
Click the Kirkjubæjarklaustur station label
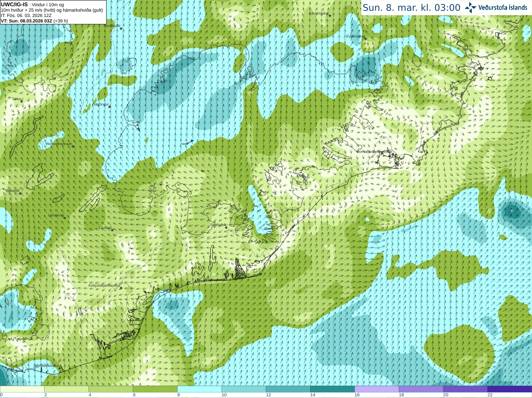[x=104, y=285]
